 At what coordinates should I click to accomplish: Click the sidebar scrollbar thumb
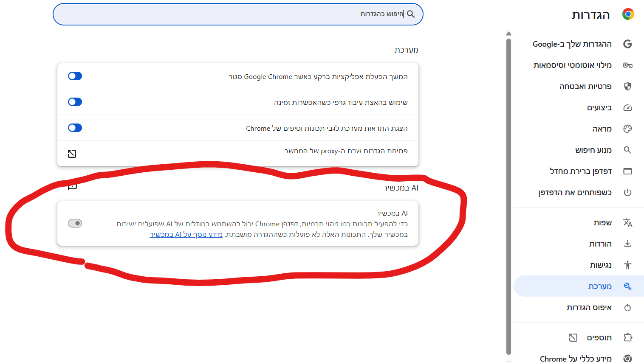(508, 196)
